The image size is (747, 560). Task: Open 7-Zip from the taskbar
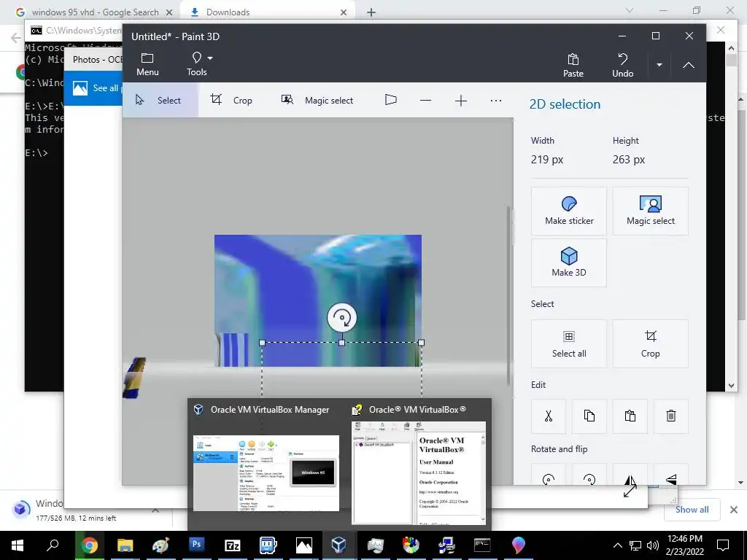232,545
